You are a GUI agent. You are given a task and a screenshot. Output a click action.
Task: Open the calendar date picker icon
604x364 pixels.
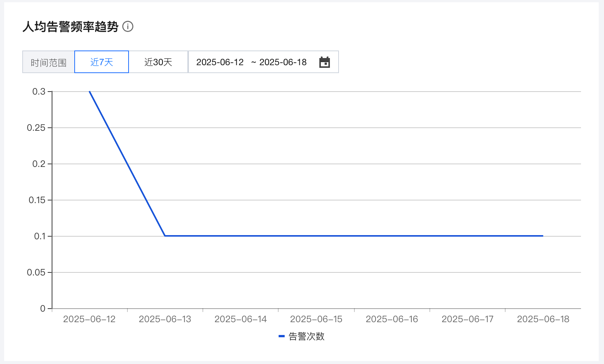click(324, 62)
